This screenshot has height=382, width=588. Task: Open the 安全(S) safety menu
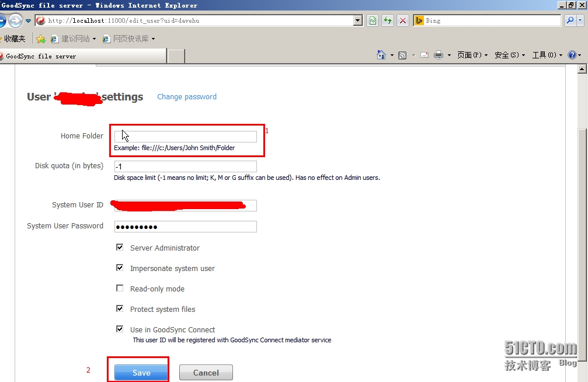point(510,55)
